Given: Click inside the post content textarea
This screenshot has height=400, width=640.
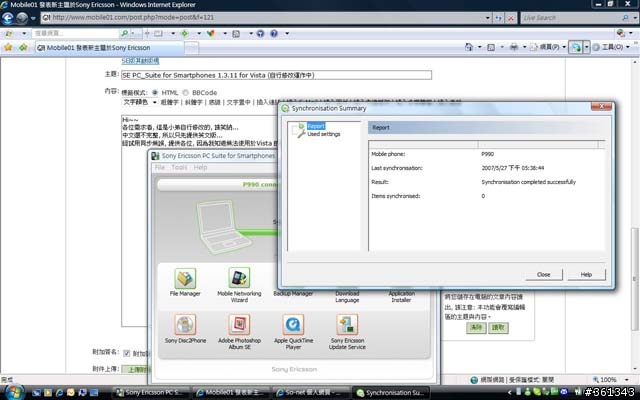Looking at the screenshot, I should click(199, 220).
